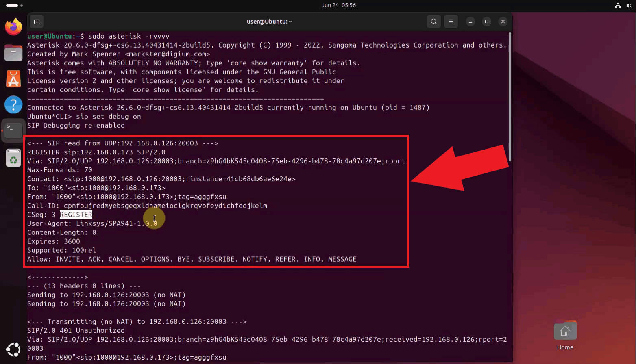Image resolution: width=636 pixels, height=364 pixels.
Task: Click the Call-ID header line
Action: click(147, 206)
